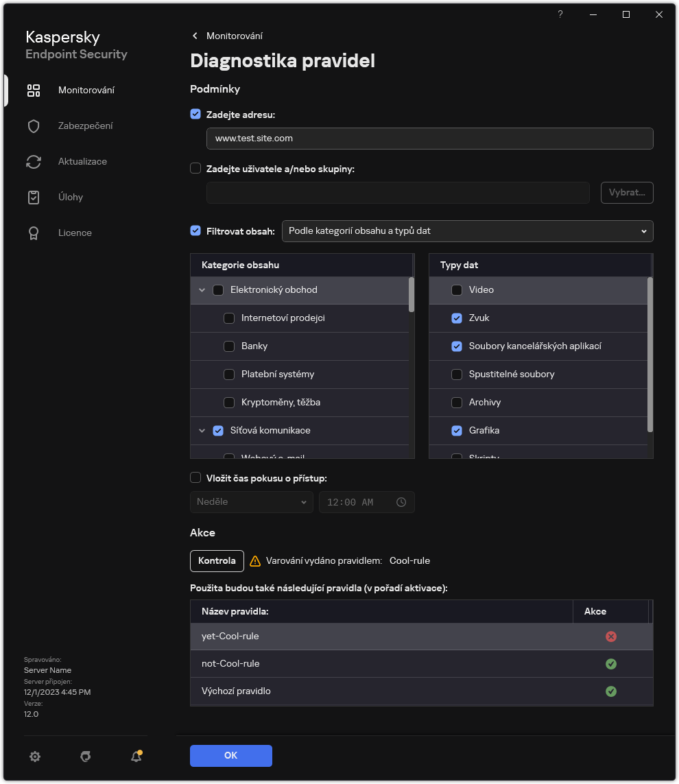Enable the Zadejte uživatele a/nebo skupiny checkbox
The height and width of the screenshot is (784, 679).
point(195,168)
